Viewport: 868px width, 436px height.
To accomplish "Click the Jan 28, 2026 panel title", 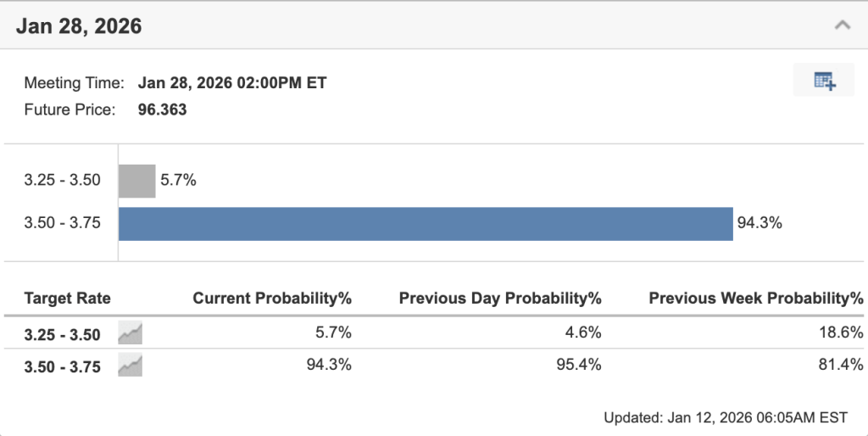I will (79, 26).
